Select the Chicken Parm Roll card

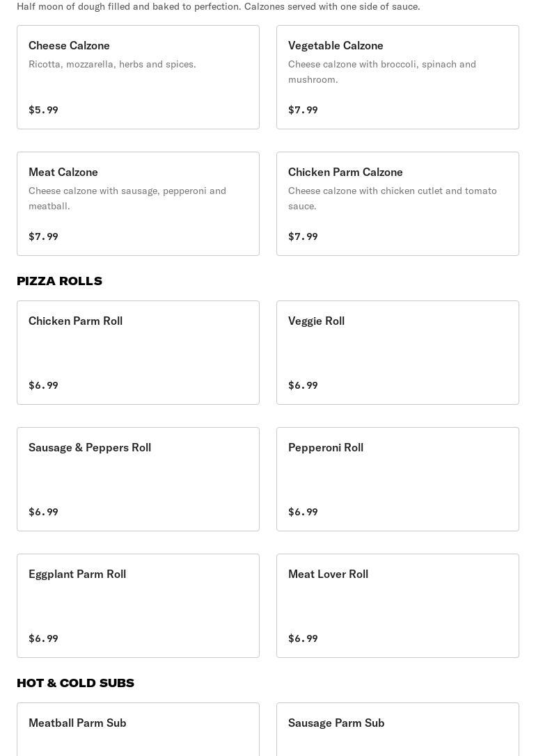click(138, 353)
